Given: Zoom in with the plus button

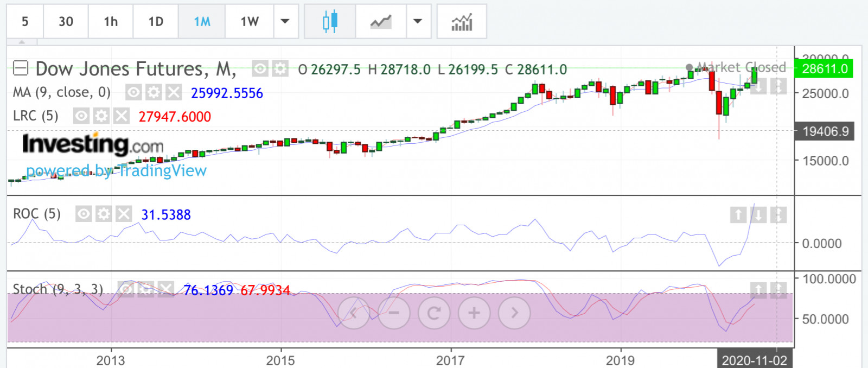Looking at the screenshot, I should (x=474, y=313).
